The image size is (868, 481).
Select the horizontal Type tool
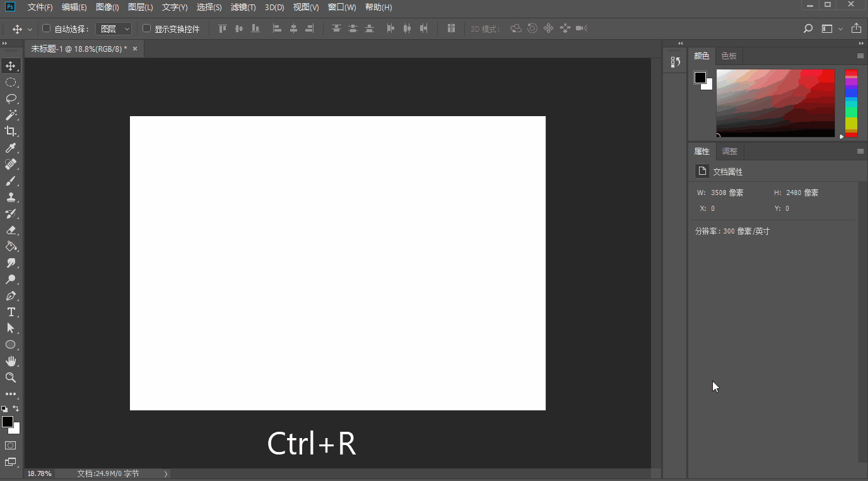10,312
